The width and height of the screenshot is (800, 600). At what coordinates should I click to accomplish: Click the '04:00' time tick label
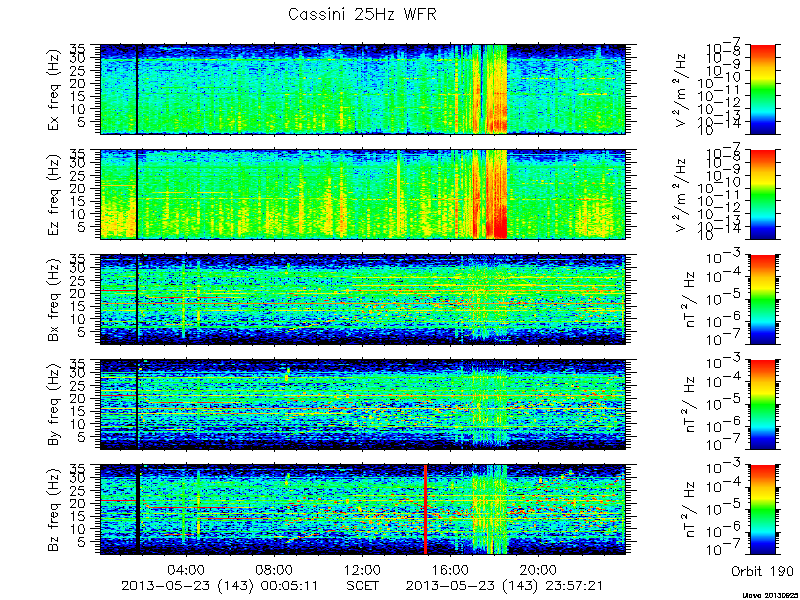[188, 569]
